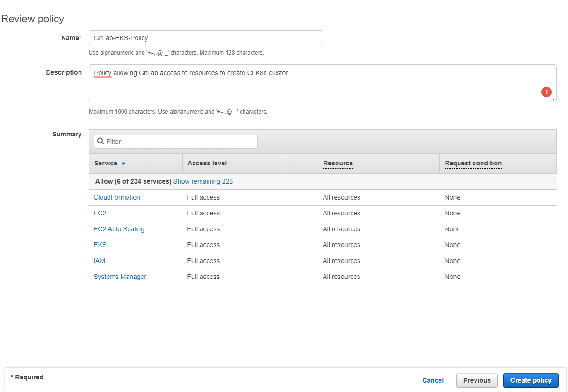568x392 pixels.
Task: Click the magnifier icon in the Filter box
Action: pyautogui.click(x=101, y=141)
